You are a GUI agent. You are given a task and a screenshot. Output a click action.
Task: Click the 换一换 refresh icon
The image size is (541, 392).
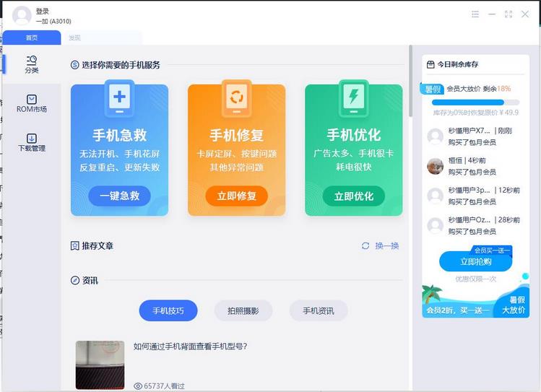pyautogui.click(x=365, y=246)
